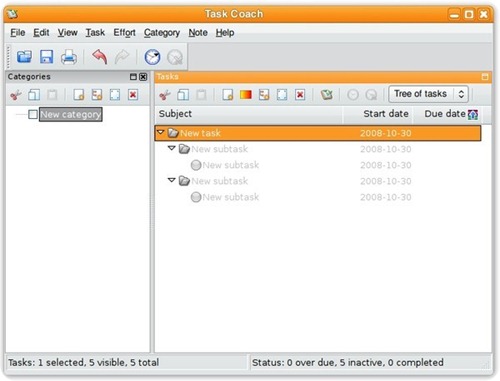Select the New task row

point(318,133)
